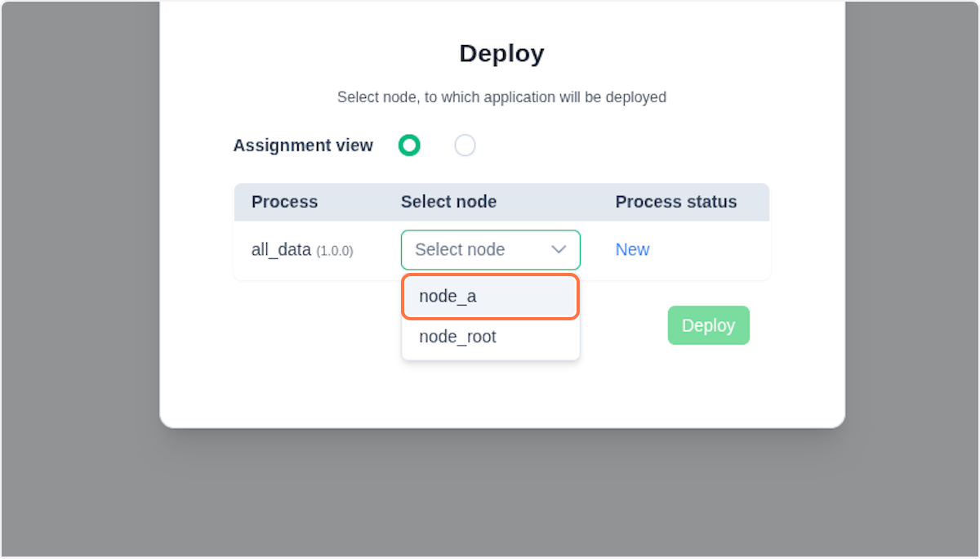This screenshot has height=559, width=980.
Task: Select the second Assignment view radio option
Action: pos(465,145)
